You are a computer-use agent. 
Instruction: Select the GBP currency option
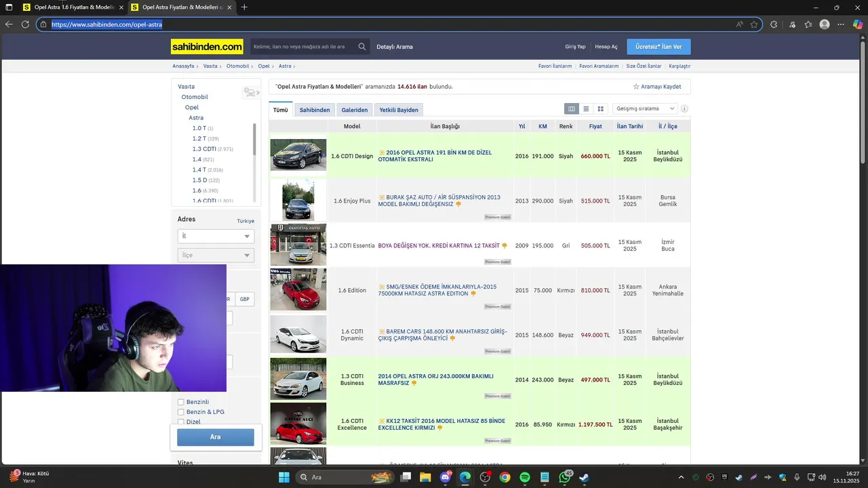(x=244, y=299)
